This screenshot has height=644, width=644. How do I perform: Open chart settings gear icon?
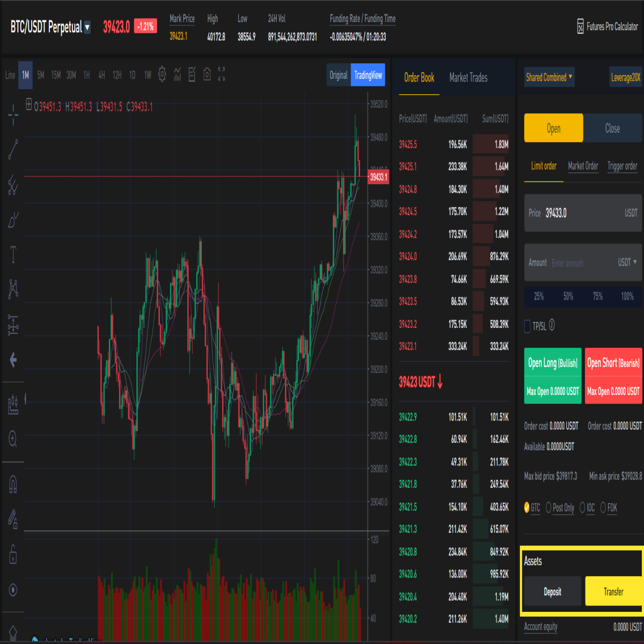click(162, 75)
